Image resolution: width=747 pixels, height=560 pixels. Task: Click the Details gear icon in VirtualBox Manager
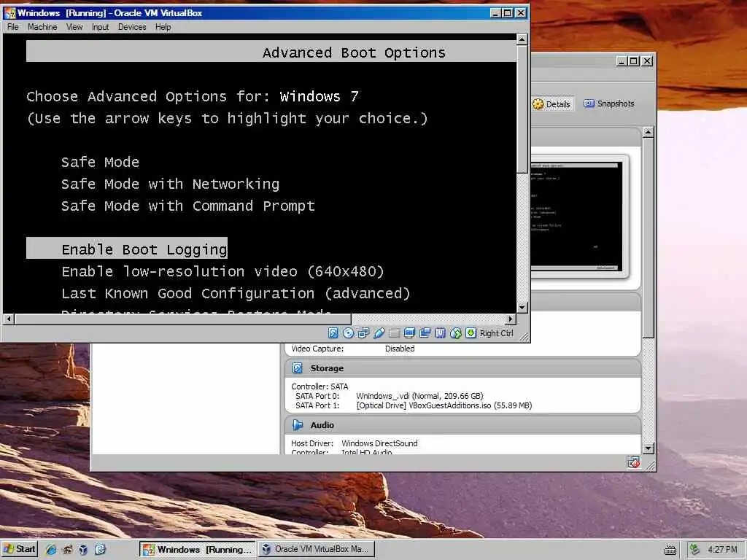[x=538, y=104]
